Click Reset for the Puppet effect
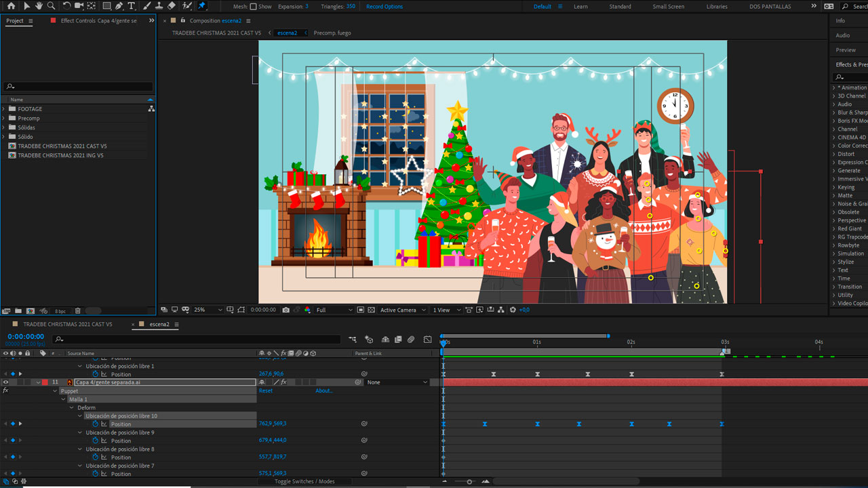 click(266, 391)
